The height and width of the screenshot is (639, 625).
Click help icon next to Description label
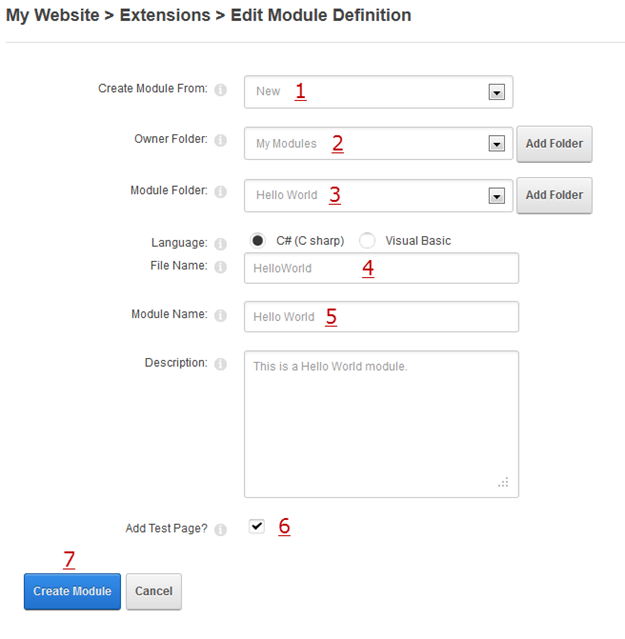pyautogui.click(x=221, y=364)
